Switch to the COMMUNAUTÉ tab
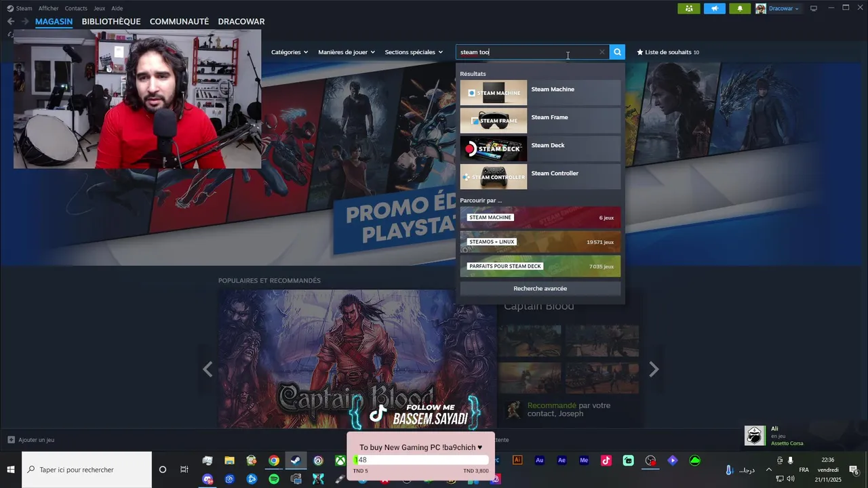868x488 pixels. pyautogui.click(x=179, y=22)
